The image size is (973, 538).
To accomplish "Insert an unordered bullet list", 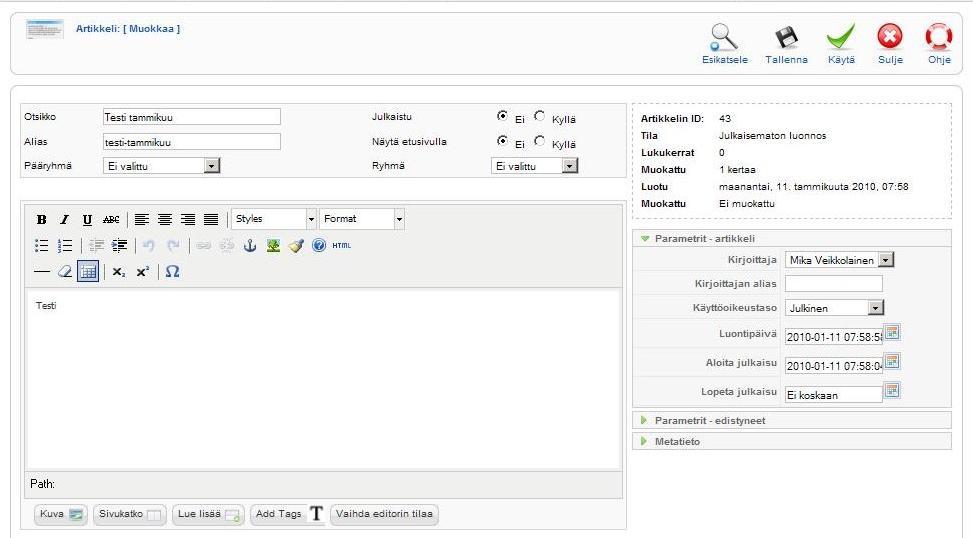I will tap(42, 246).
